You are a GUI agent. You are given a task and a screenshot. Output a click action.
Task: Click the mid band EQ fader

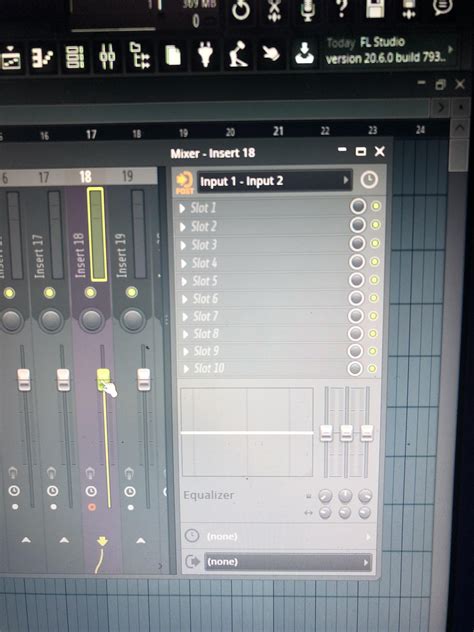(346, 433)
